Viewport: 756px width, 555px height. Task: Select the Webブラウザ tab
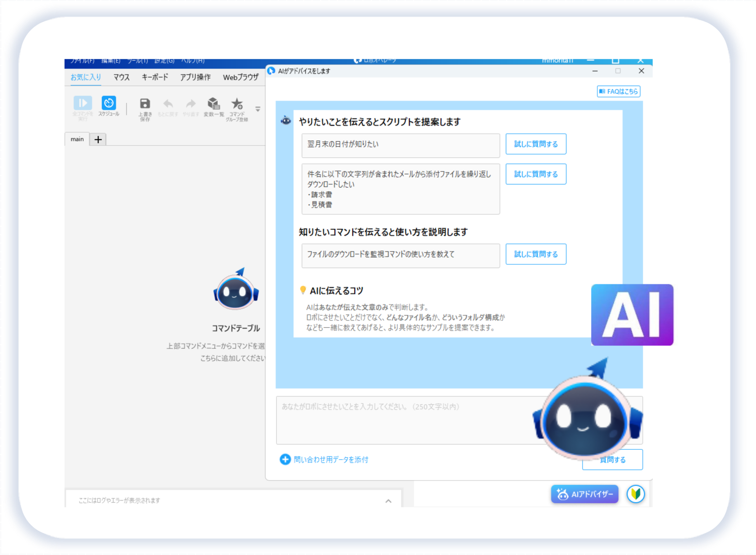click(x=240, y=77)
